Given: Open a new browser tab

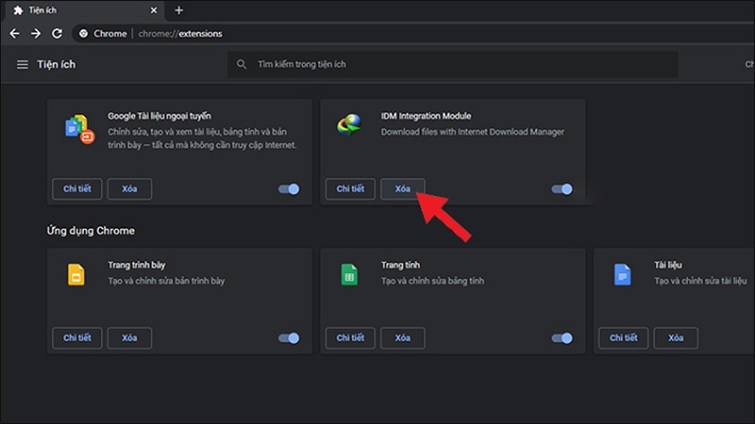Looking at the screenshot, I should click(x=179, y=10).
